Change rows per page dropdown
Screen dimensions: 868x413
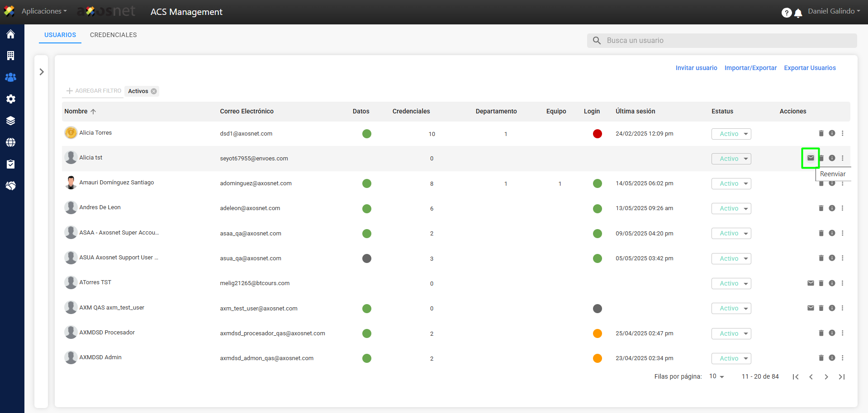(x=716, y=376)
